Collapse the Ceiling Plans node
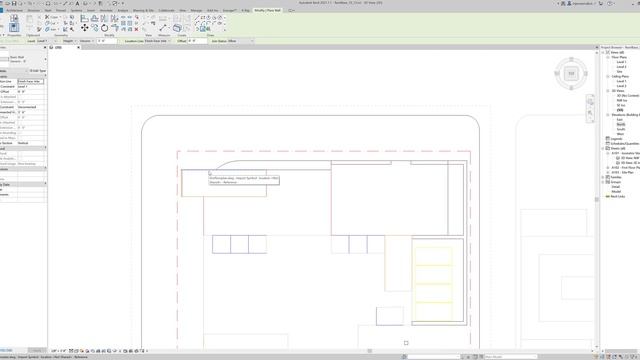 pyautogui.click(x=608, y=76)
